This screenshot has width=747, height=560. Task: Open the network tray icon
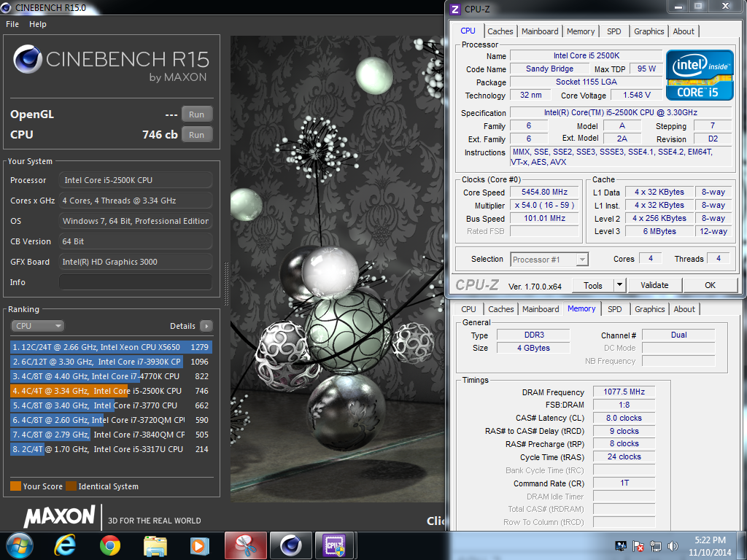tap(656, 546)
